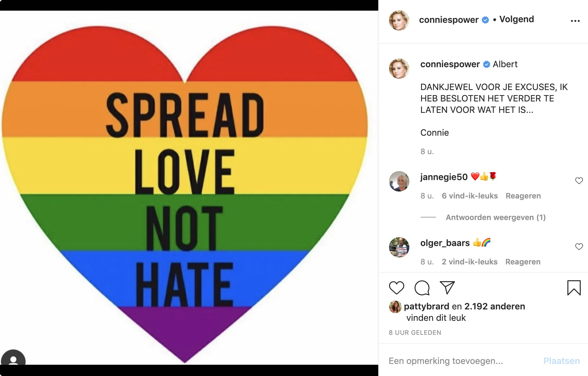588x376 pixels.
Task: Open olger_baars' avatar
Action: coord(399,247)
